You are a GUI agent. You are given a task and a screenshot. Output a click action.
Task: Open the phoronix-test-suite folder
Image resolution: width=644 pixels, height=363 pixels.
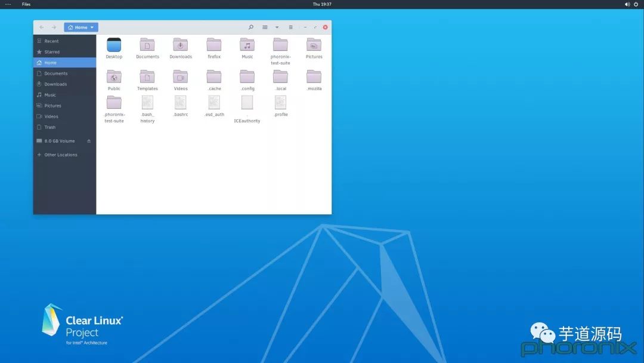[280, 45]
